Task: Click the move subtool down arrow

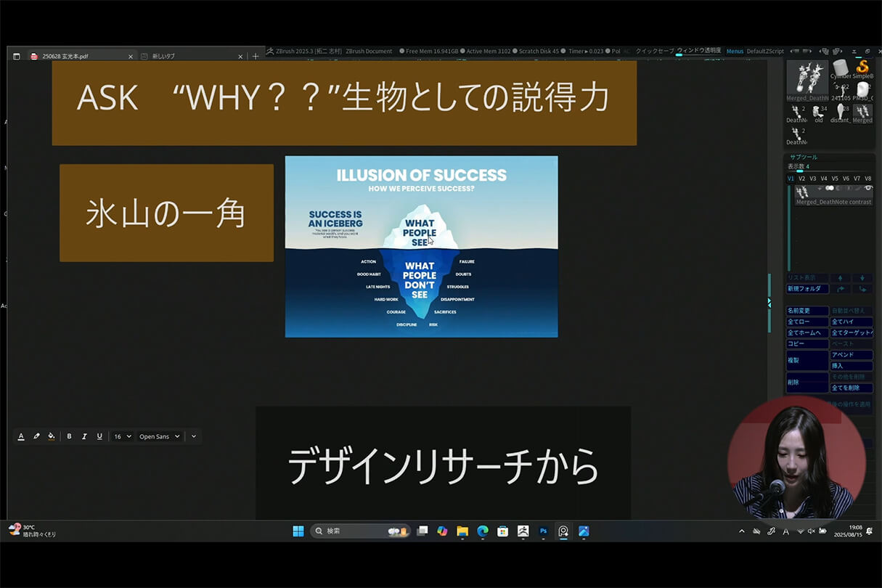Action: pos(862,278)
